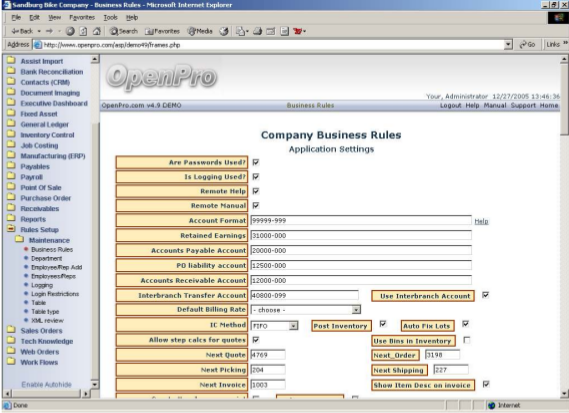The width and height of the screenshot is (569, 413).
Task: Select XML review item
Action: coord(47,320)
